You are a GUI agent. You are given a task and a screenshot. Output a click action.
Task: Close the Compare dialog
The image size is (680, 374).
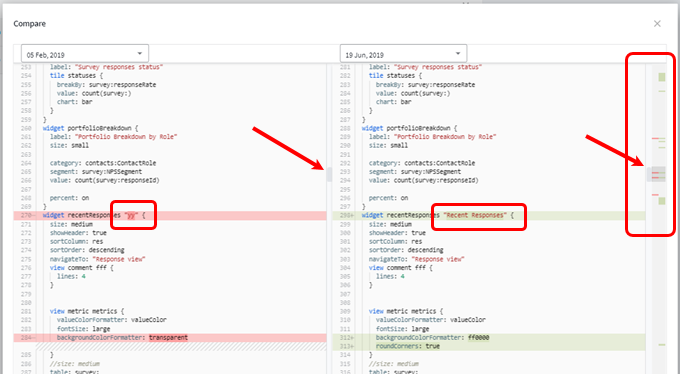(657, 23)
